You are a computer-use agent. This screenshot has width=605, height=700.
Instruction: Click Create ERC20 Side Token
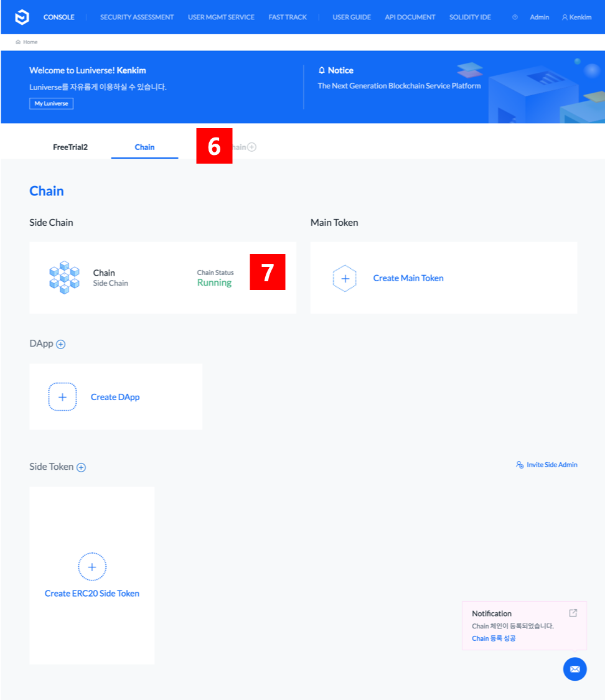[x=92, y=594]
